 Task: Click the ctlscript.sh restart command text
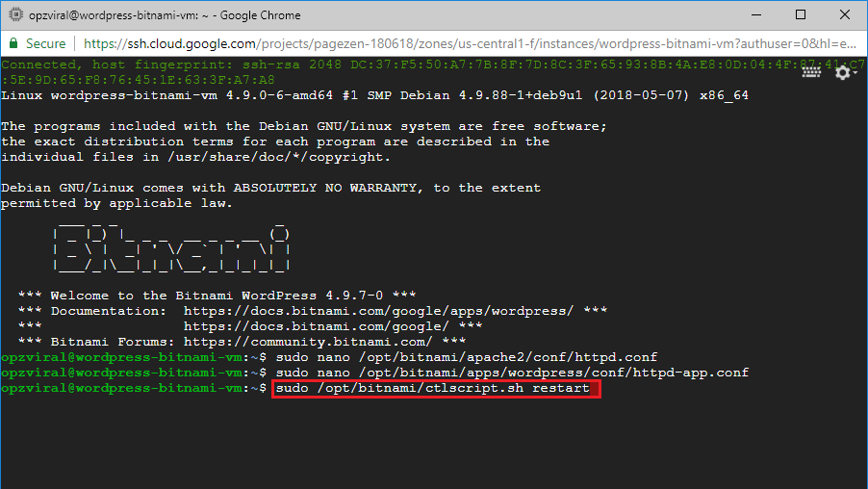432,388
